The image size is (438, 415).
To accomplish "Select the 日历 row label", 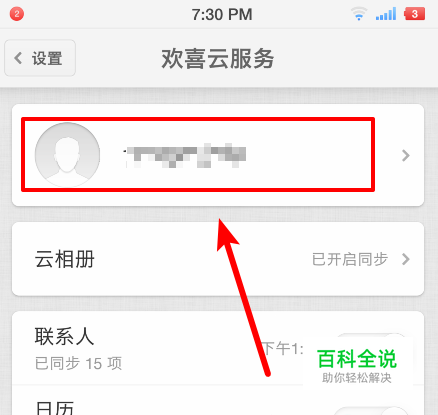I will pos(54,408).
